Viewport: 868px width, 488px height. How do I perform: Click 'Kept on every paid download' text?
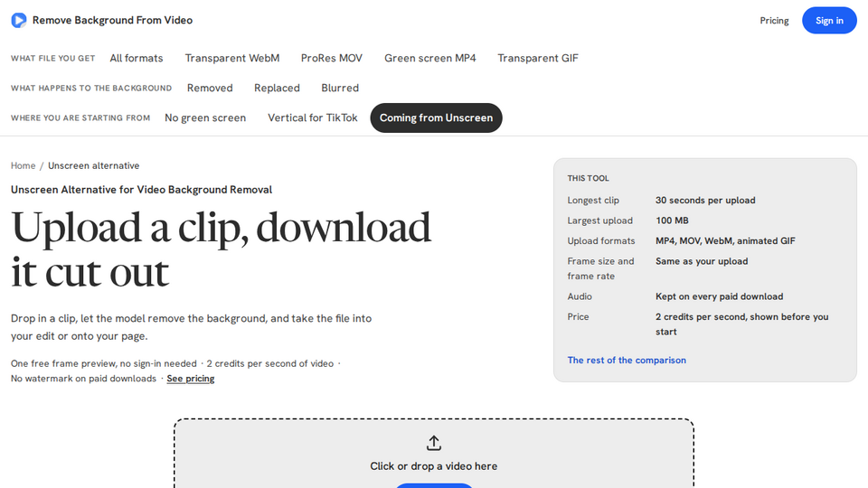[x=719, y=296]
